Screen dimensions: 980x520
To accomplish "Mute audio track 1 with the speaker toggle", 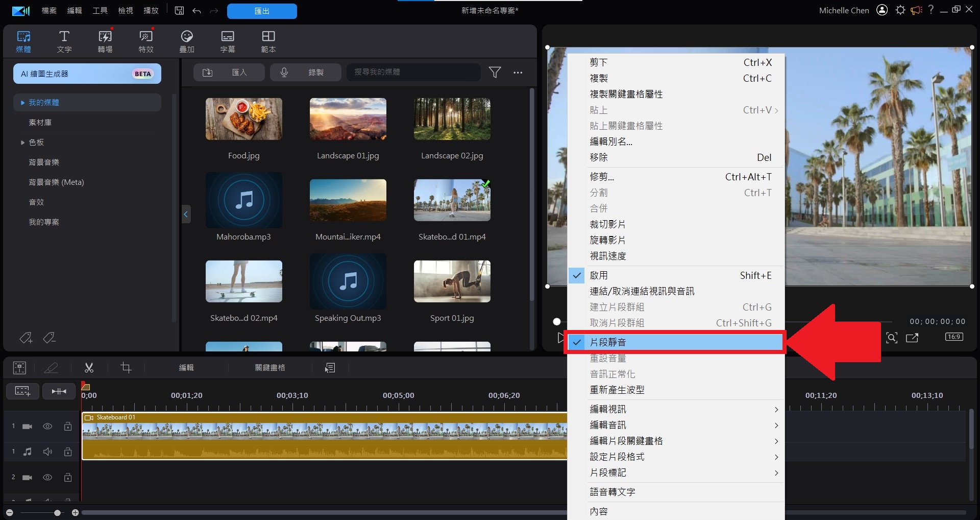I will [47, 452].
